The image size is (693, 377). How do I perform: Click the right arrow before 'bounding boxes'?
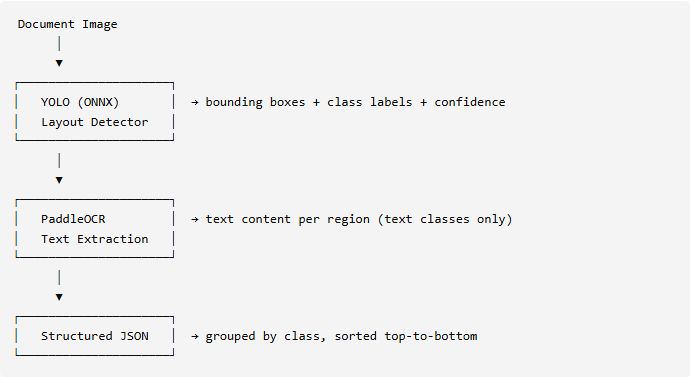pos(195,103)
